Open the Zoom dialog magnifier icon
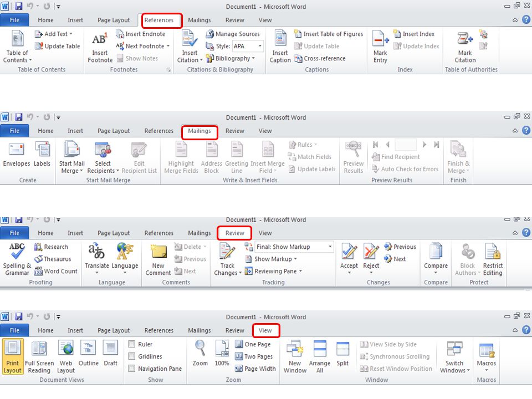The width and height of the screenshot is (532, 399). 200,348
